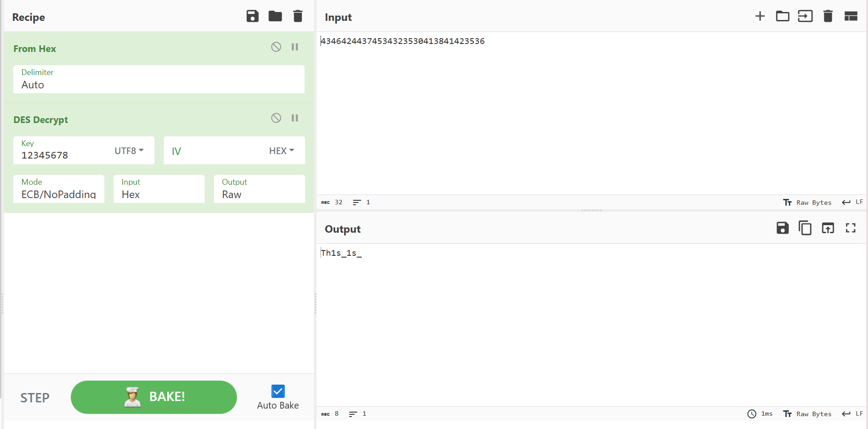Click the output text Th1s_1s_
The width and height of the screenshot is (868, 429).
(x=341, y=253)
